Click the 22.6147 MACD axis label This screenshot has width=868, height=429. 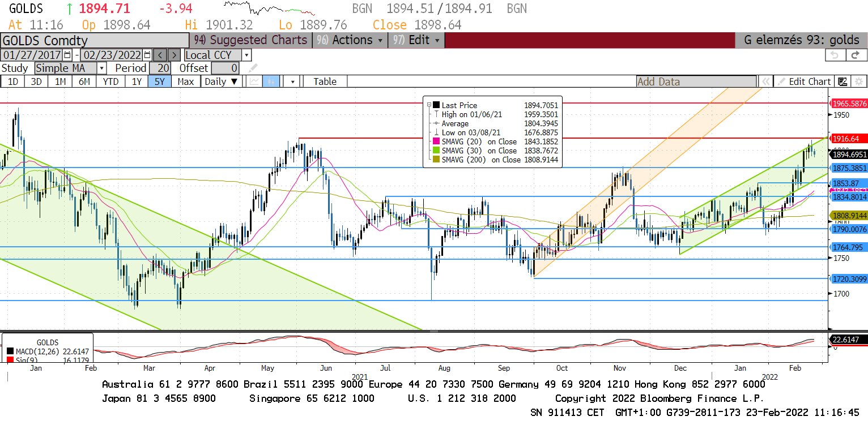[x=848, y=340]
